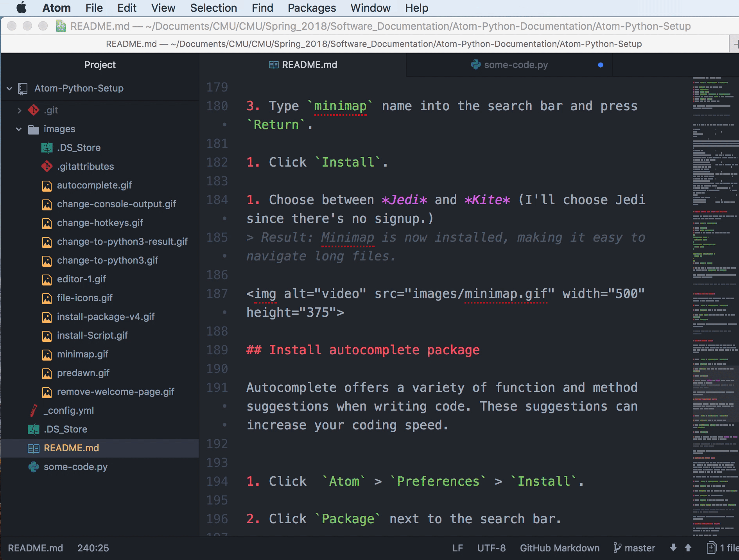Viewport: 739px width, 560px height.
Task: Click the image icon beside install-package-v4.gif
Action: coord(47,317)
